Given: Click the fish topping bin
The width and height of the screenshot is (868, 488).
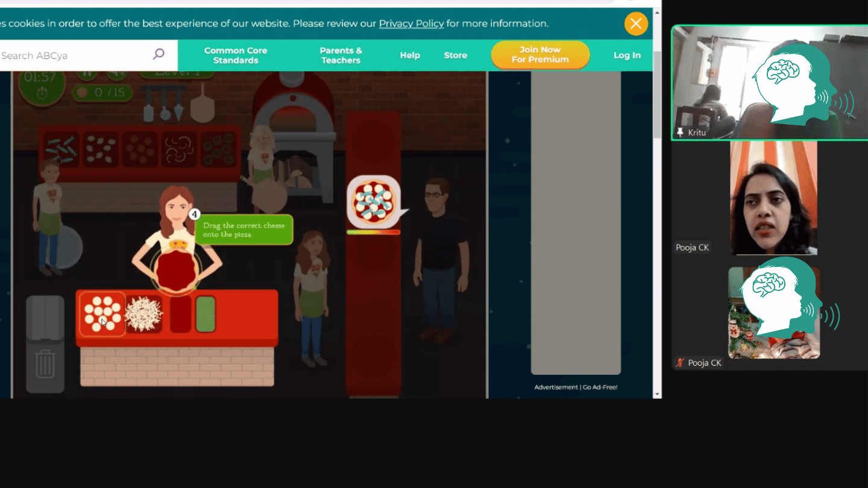Looking at the screenshot, I should click(61, 149).
